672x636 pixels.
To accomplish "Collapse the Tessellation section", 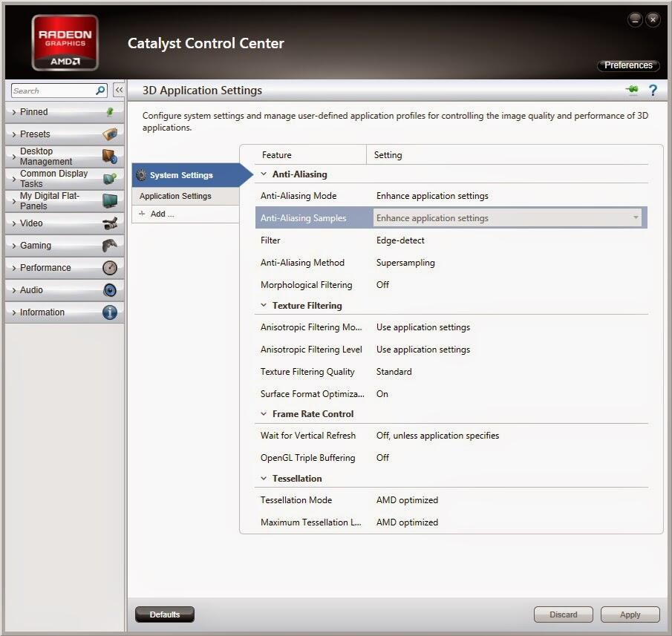I will tap(264, 479).
